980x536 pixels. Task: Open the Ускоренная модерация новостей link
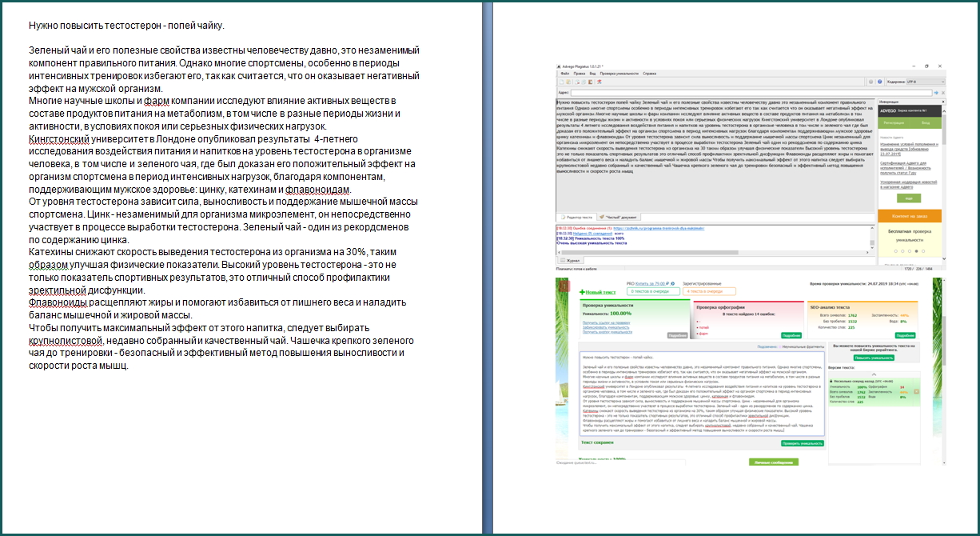coord(909,185)
